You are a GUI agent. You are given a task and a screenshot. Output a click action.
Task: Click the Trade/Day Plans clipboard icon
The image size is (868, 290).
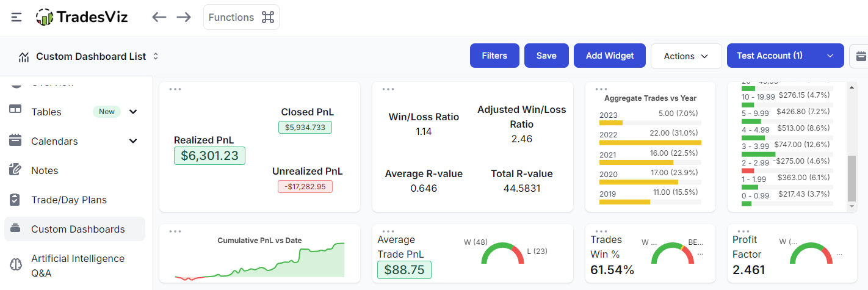[x=15, y=199]
